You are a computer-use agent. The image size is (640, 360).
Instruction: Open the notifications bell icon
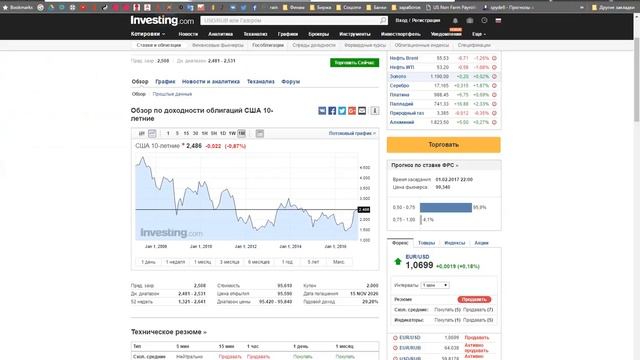pos(455,20)
